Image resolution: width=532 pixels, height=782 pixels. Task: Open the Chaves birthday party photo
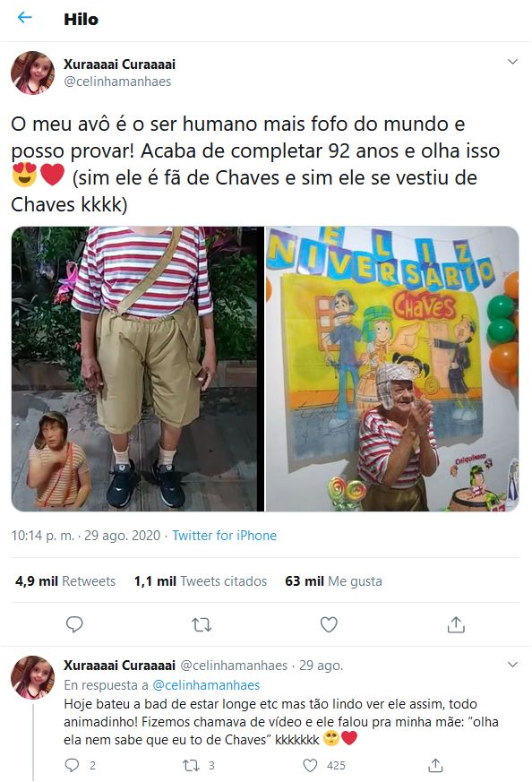click(x=392, y=369)
